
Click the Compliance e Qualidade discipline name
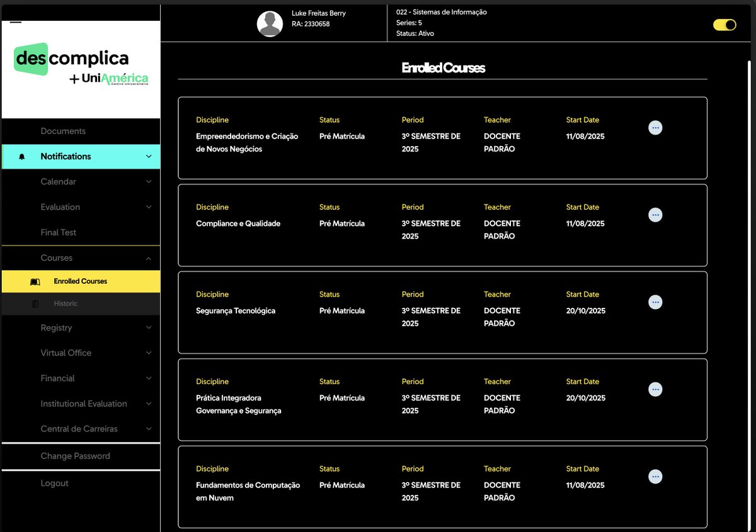[x=238, y=224]
